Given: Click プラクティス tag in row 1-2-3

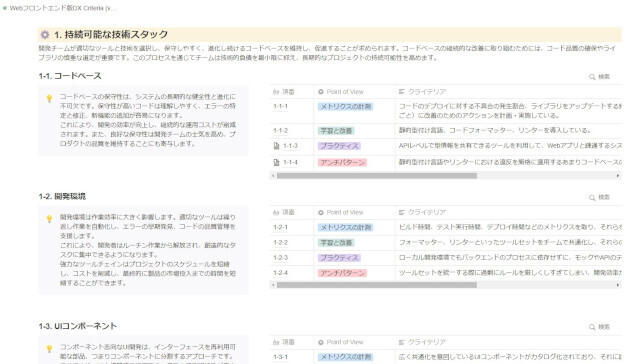Looking at the screenshot, I should click(x=339, y=258).
